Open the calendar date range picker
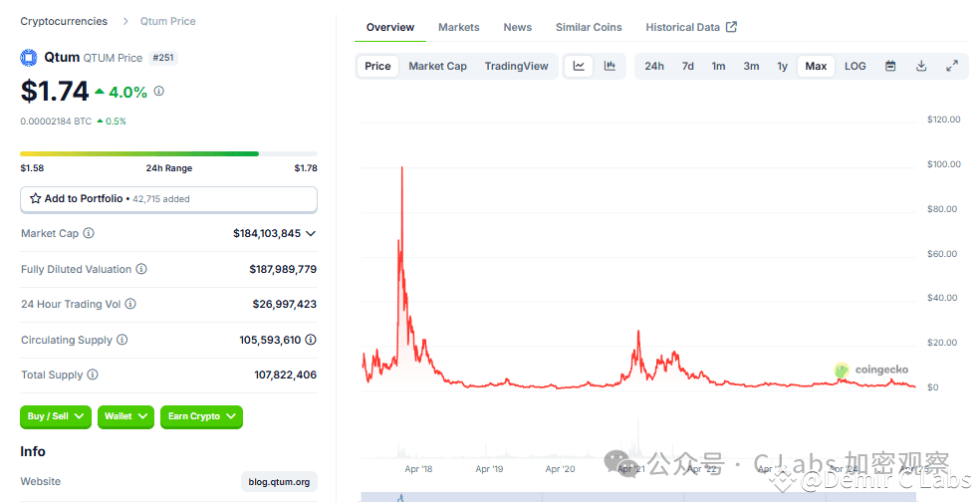980x502 pixels. coord(890,67)
